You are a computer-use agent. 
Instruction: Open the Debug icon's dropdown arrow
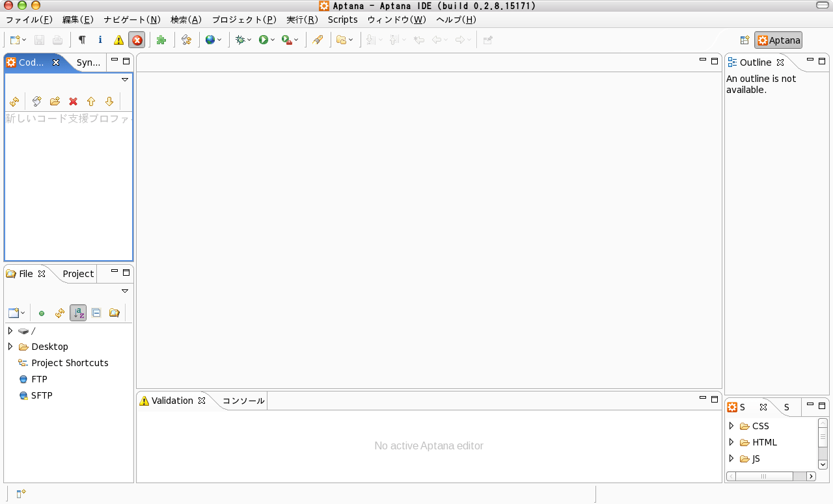(x=249, y=40)
